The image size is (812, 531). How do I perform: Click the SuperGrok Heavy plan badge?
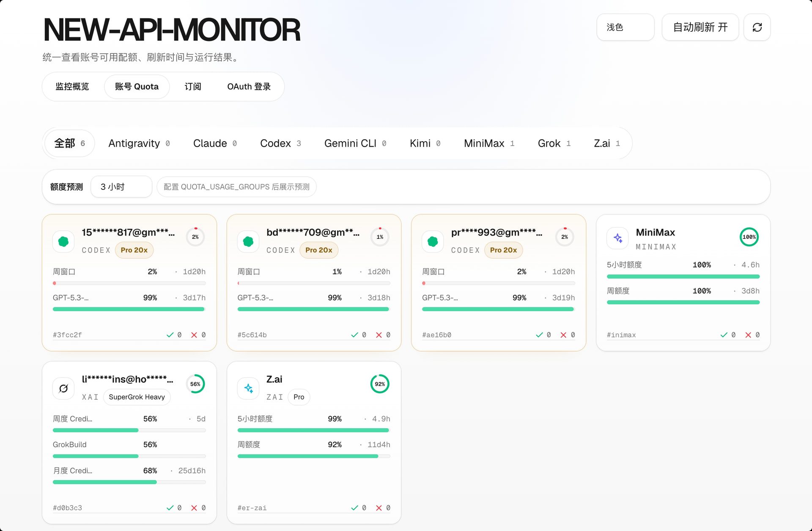pos(137,397)
